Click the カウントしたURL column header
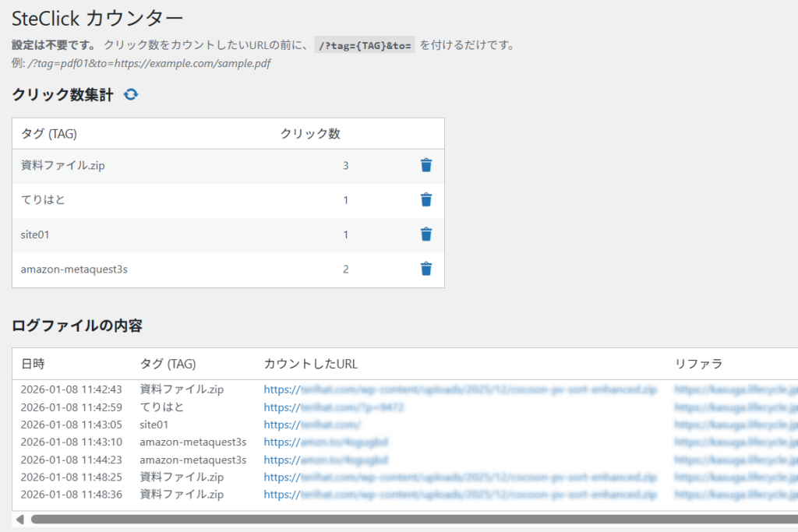 click(x=311, y=364)
